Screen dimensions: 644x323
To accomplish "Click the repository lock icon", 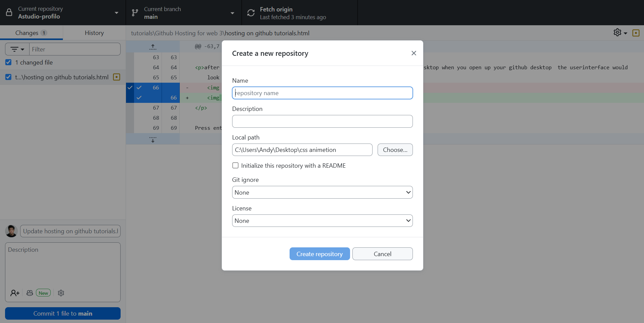I will point(9,13).
